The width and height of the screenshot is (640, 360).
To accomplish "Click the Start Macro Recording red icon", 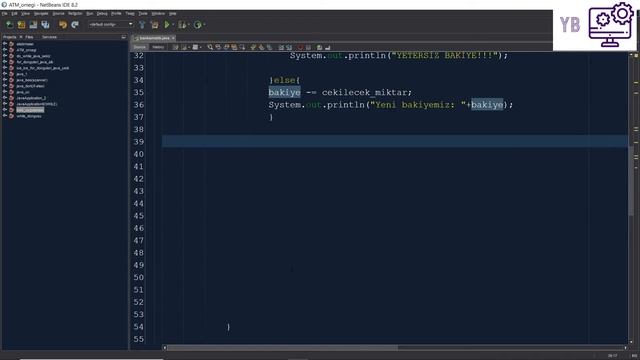I will [x=300, y=47].
